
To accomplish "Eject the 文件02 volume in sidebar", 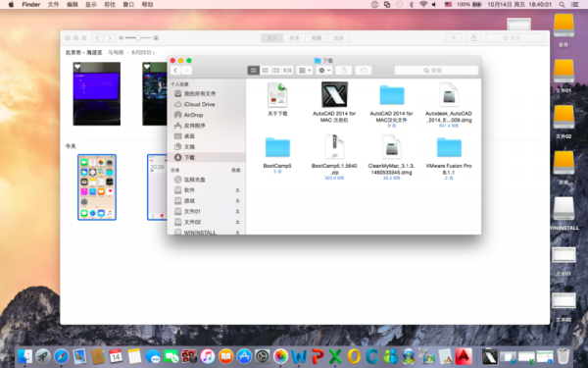I will point(237,222).
